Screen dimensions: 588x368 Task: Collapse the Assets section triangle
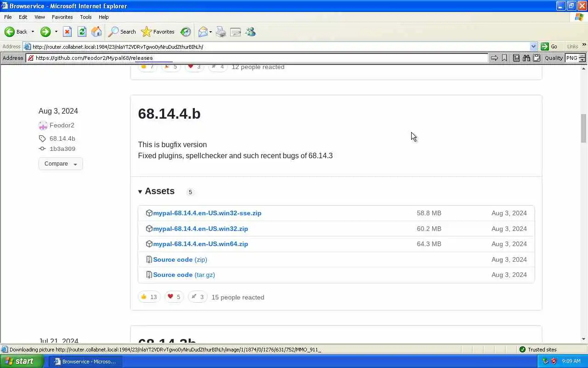(140, 192)
